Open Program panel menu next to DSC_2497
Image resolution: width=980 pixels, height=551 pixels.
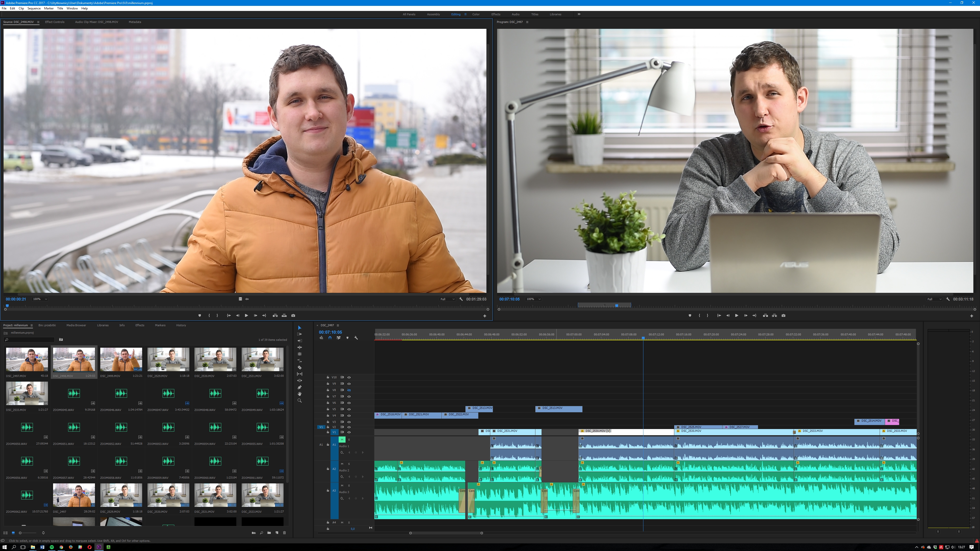(x=527, y=22)
